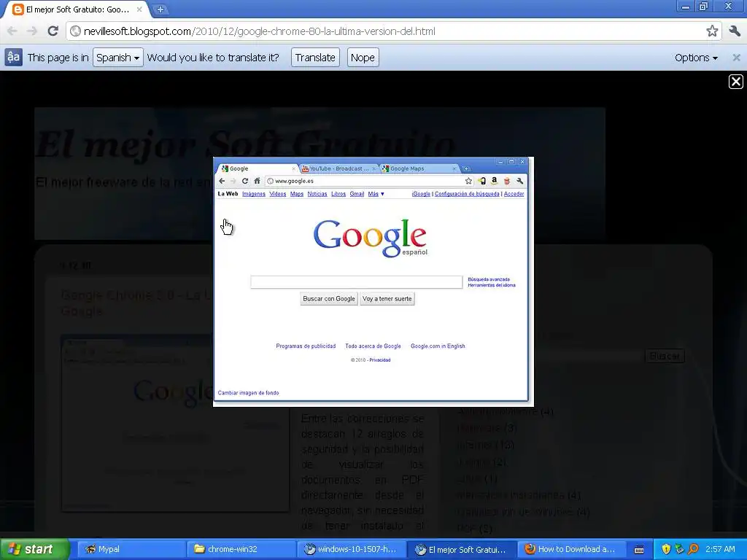Bookmark this page with the star icon
Screen dimensions: 747x560
point(712,31)
